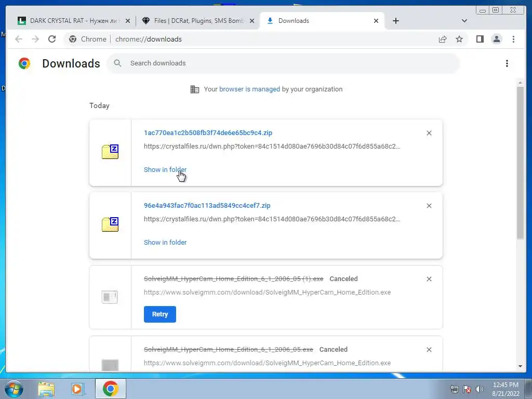
Task: Remove 1ac770ea1c2b508fb3f74de6e65bc9c4.zip from list
Action: [x=429, y=133]
